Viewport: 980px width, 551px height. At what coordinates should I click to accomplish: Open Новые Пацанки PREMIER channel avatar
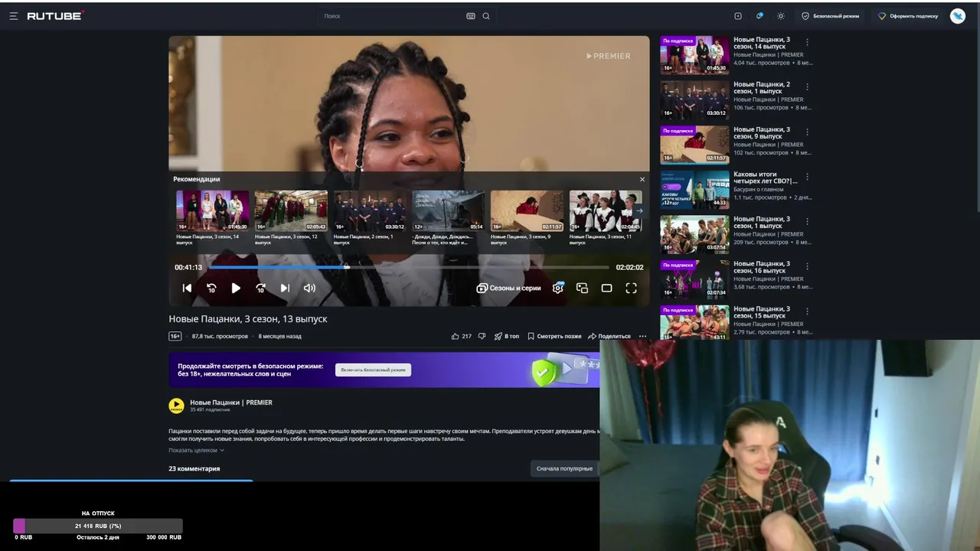tap(176, 406)
